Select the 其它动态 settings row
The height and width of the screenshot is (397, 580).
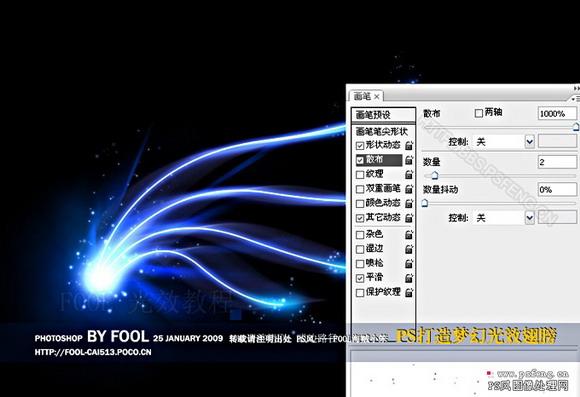coord(383,218)
